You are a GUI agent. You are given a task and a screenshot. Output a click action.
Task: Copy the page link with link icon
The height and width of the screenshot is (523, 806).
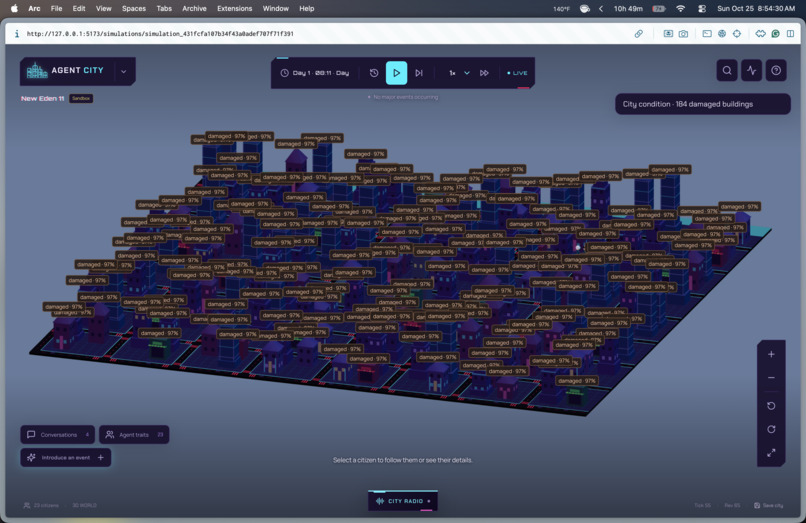pos(638,34)
